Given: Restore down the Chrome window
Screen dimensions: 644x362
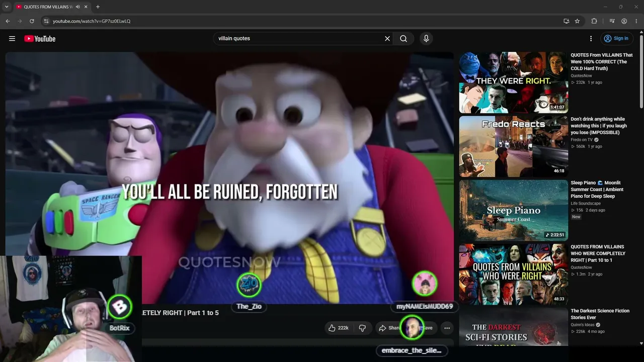Looking at the screenshot, I should [621, 7].
